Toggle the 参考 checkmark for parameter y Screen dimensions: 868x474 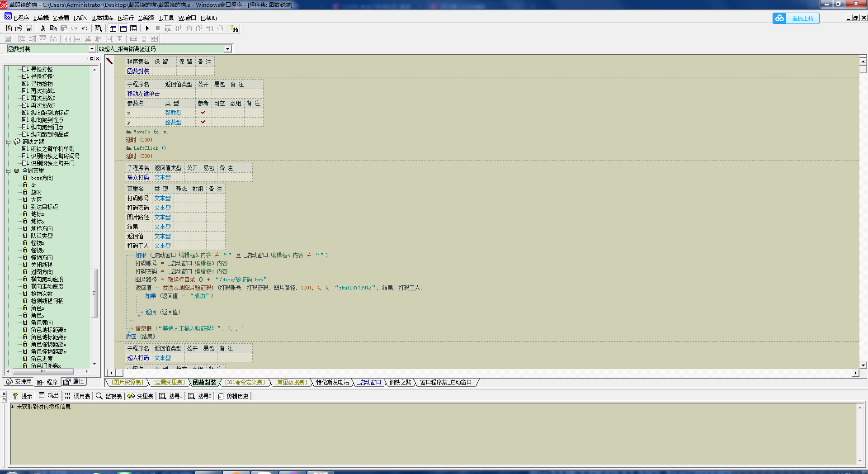click(203, 122)
